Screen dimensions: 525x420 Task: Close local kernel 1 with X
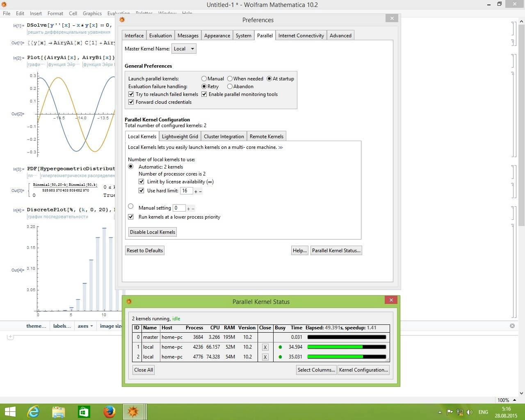pos(265,347)
